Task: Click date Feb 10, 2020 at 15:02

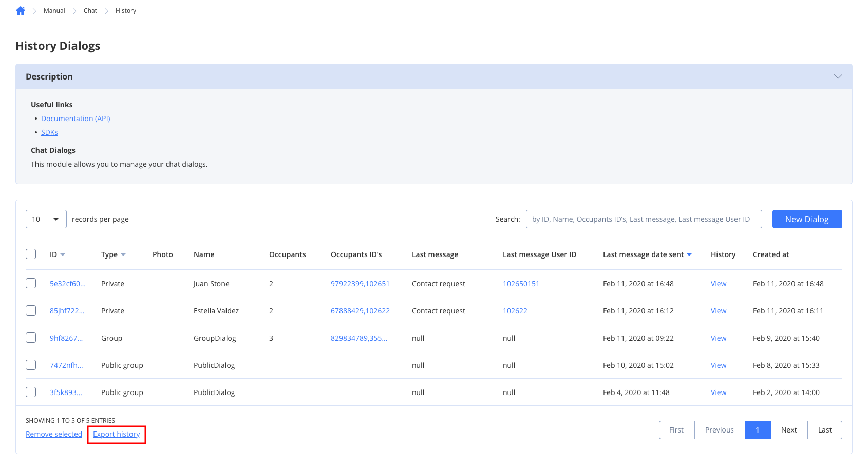Action: [638, 365]
